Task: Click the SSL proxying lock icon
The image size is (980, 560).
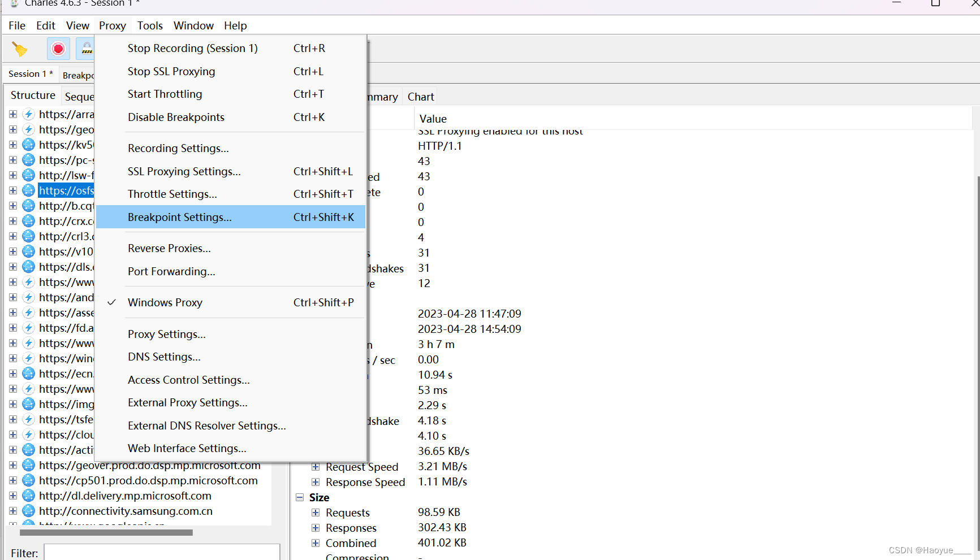Action: (86, 49)
